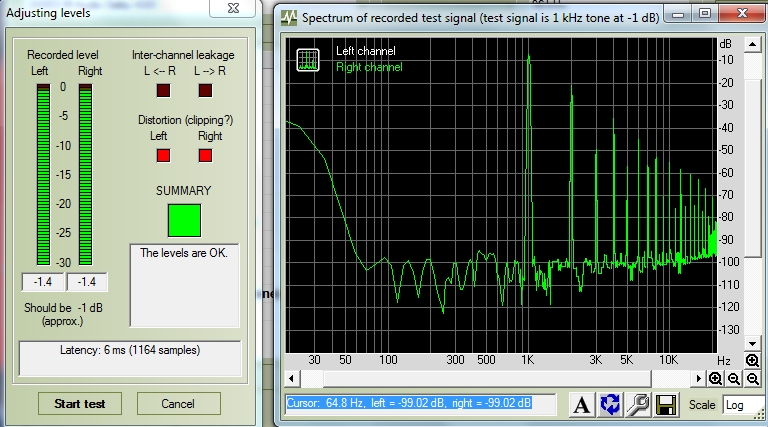Click the spectrum legend grid icon

309,58
